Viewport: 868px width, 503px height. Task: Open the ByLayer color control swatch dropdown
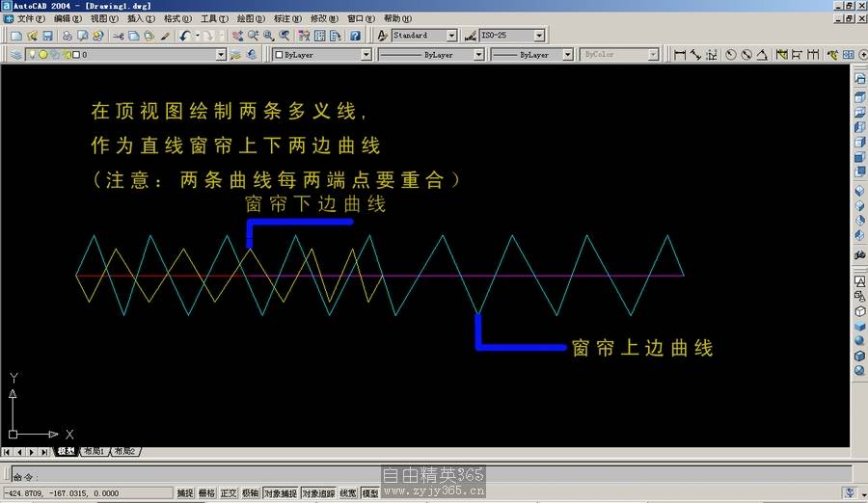click(366, 55)
